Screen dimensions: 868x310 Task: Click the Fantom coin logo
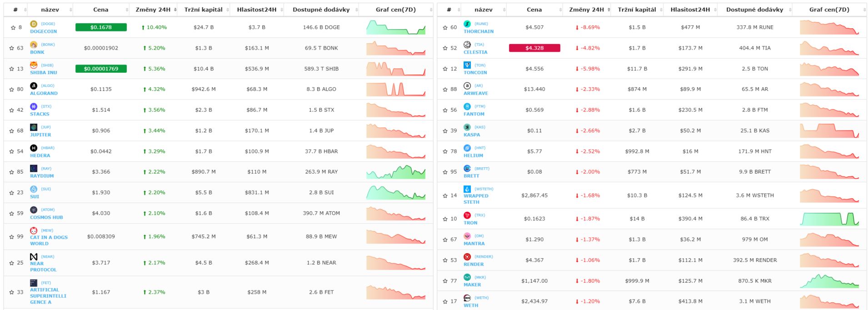tap(467, 106)
